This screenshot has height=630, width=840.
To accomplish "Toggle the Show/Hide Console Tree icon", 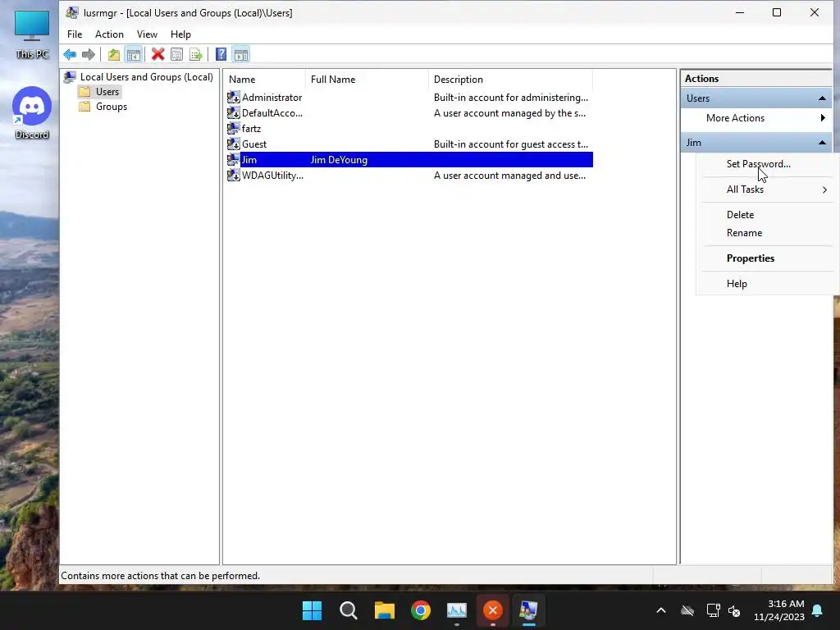I will pyautogui.click(x=134, y=54).
